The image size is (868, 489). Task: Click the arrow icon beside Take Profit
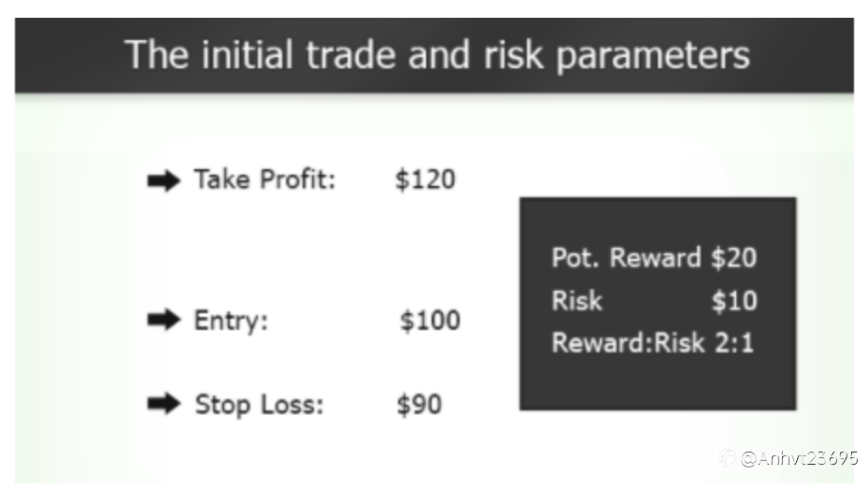coord(163,181)
